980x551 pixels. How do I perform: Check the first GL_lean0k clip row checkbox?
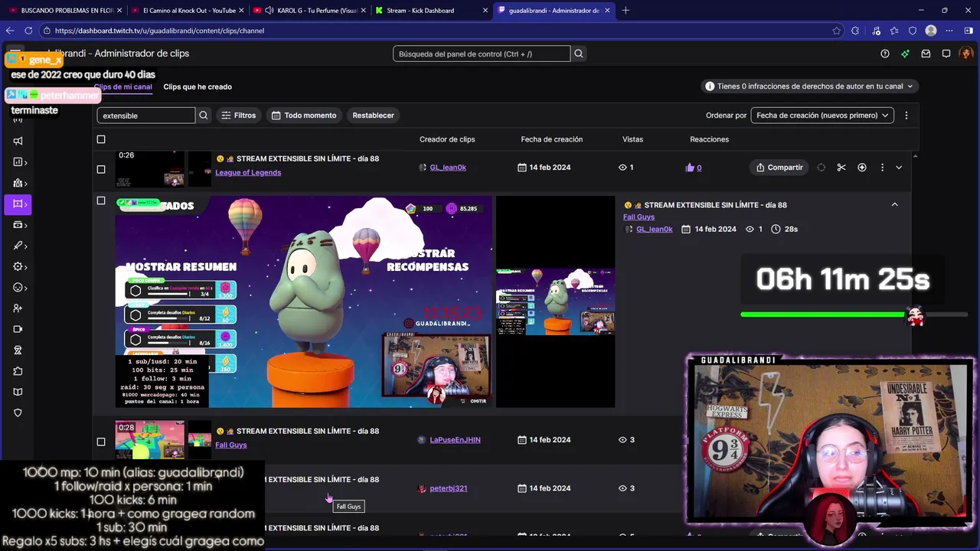coord(101,169)
